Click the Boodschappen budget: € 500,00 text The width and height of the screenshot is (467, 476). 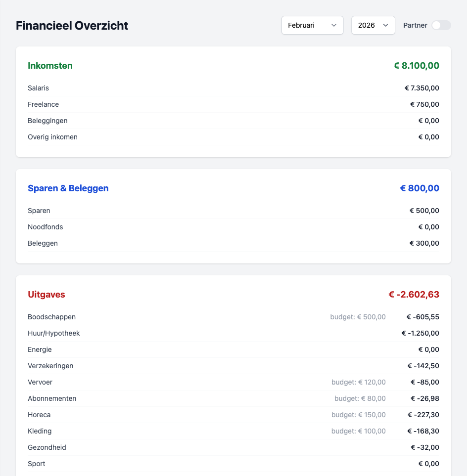click(358, 317)
